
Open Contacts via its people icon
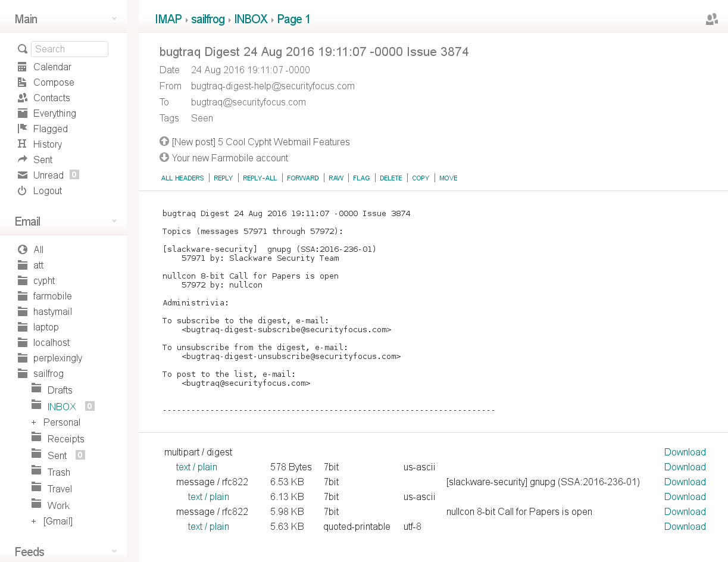pos(22,98)
